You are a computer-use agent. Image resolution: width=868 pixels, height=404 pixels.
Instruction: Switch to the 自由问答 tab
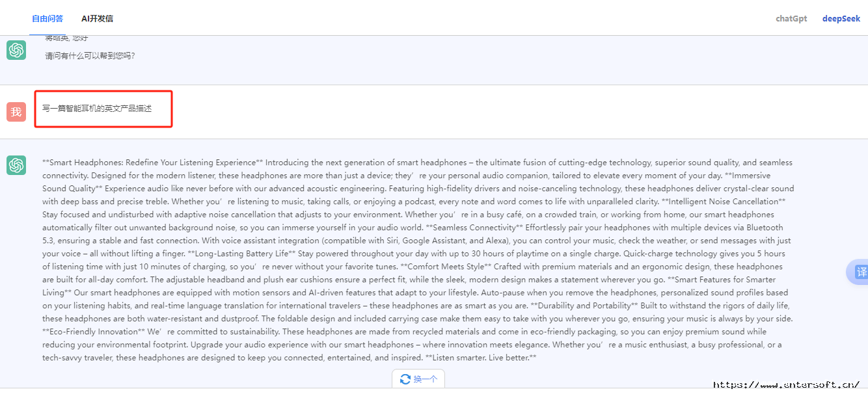coord(47,18)
